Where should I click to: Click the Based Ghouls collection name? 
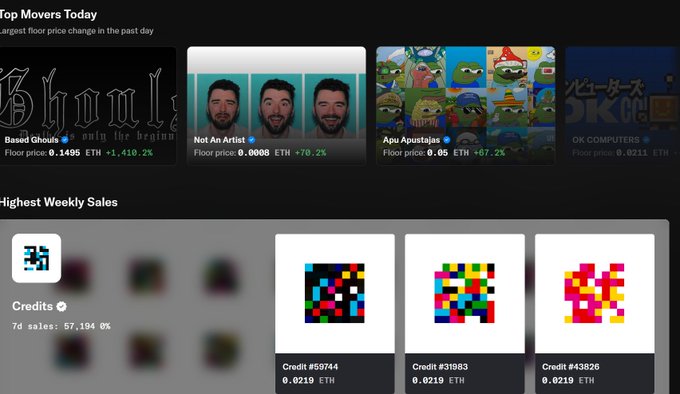(x=31, y=140)
